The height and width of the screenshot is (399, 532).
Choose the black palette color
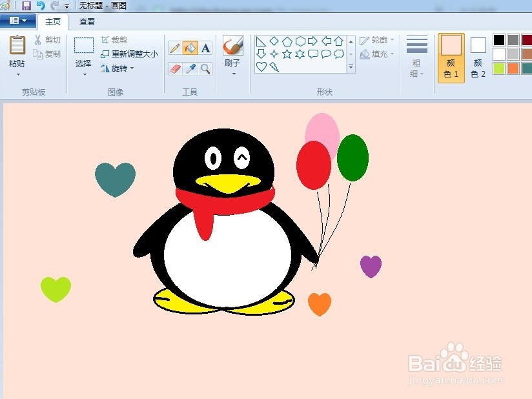click(x=498, y=40)
